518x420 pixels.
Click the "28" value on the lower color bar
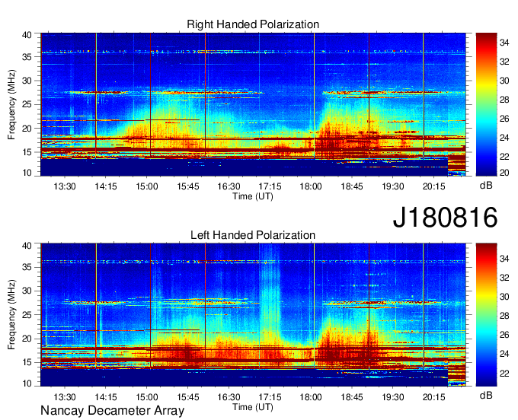[504, 316]
